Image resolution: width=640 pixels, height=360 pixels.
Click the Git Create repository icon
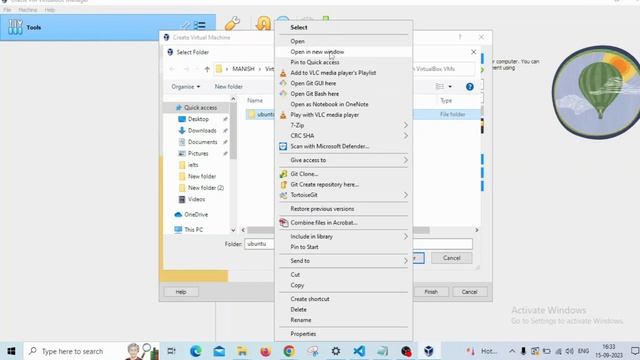[x=283, y=184]
